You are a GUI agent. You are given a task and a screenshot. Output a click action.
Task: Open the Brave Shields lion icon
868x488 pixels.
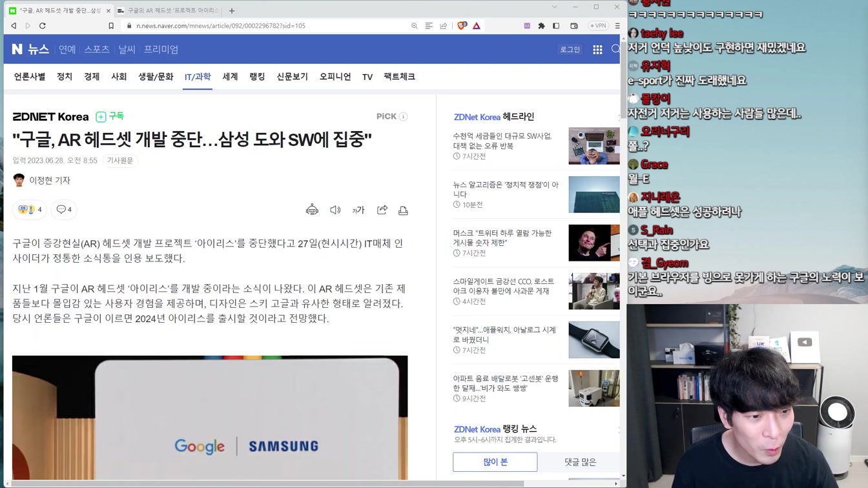point(462,26)
